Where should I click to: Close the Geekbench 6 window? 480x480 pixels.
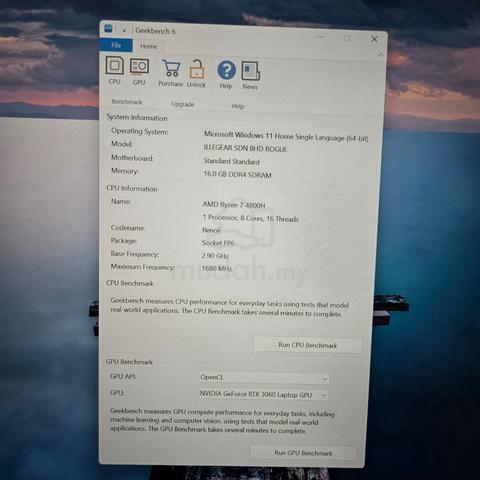(x=374, y=39)
